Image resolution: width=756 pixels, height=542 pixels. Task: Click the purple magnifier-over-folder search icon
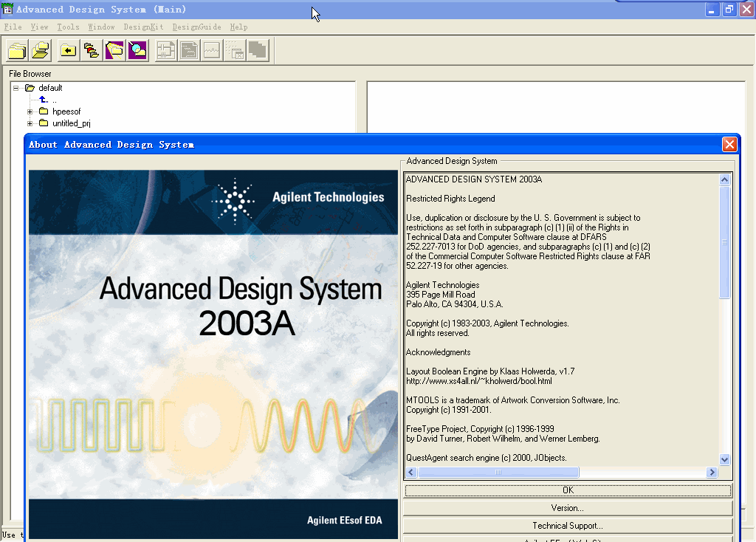137,50
